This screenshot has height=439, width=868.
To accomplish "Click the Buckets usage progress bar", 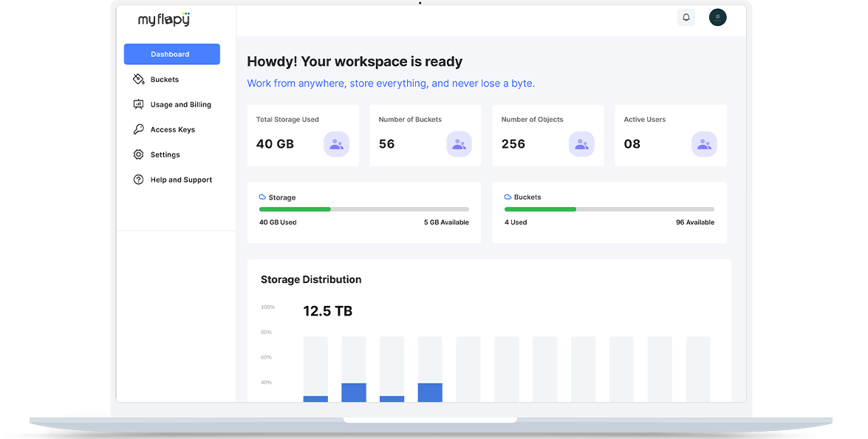I will 609,209.
